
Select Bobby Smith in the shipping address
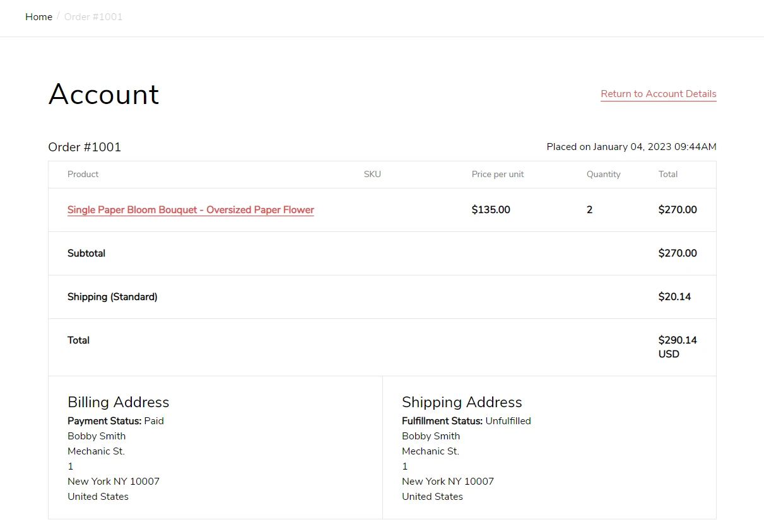(x=431, y=436)
